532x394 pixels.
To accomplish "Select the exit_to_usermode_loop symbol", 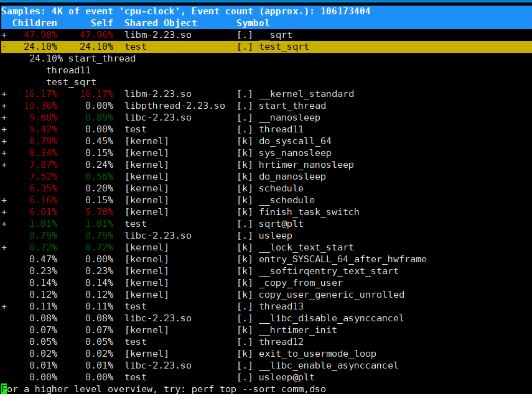I will tap(317, 354).
